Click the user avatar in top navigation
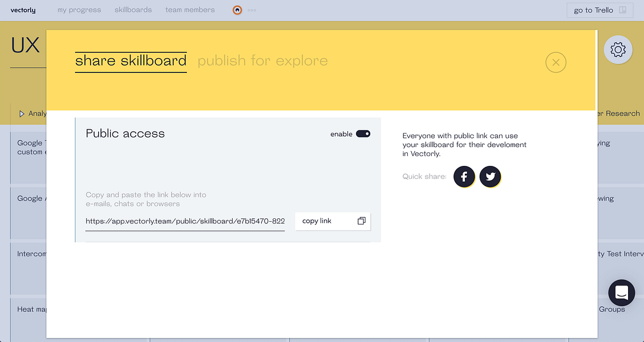The image size is (644, 342). coord(237,10)
